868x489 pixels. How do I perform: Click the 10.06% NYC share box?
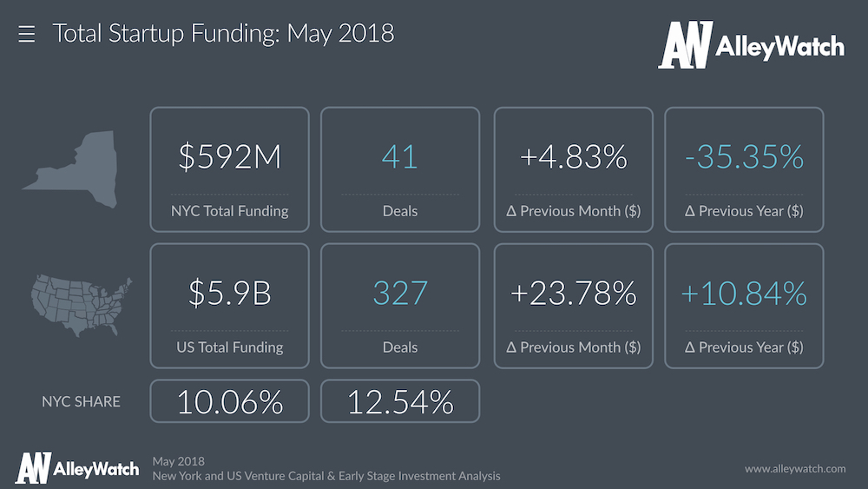[x=229, y=401]
